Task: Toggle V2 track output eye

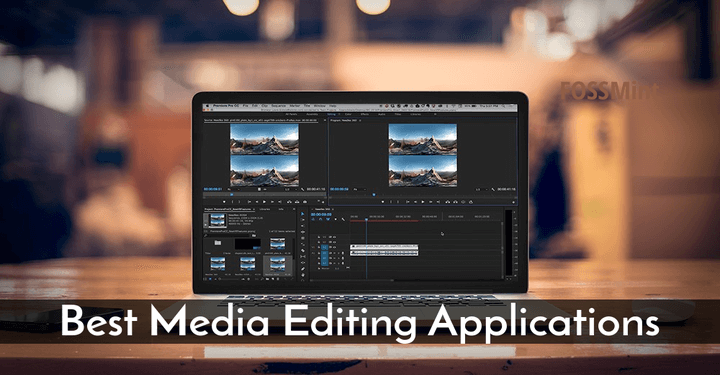Action: tap(335, 242)
